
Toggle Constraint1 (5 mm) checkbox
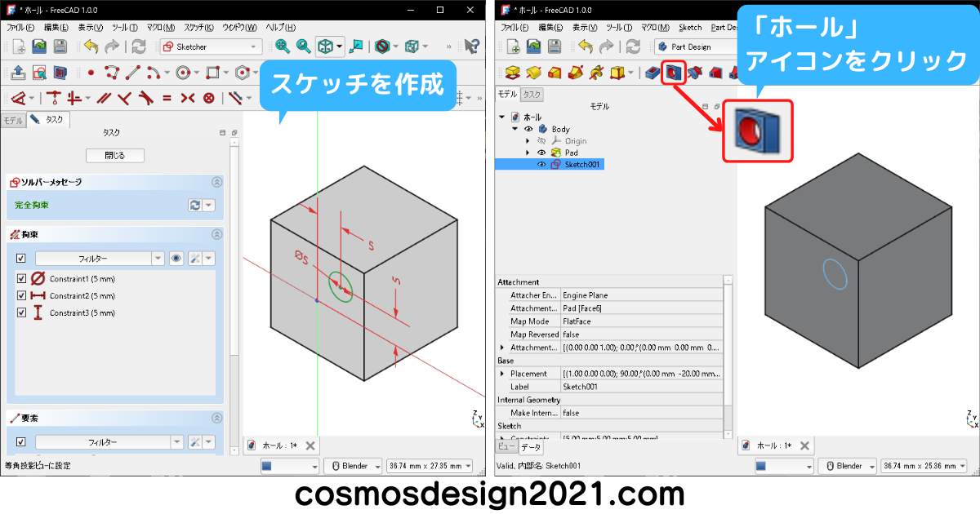[22, 279]
